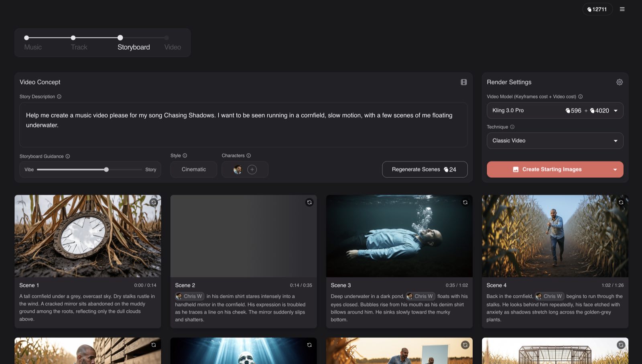This screenshot has width=642, height=364.
Task: Edit the story description text box
Action: (244, 125)
